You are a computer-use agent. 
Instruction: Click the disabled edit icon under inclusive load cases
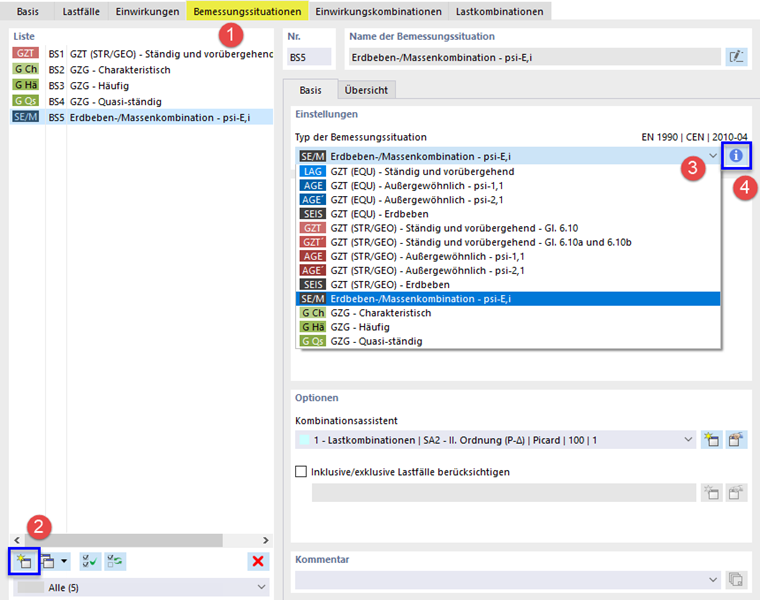(x=736, y=493)
